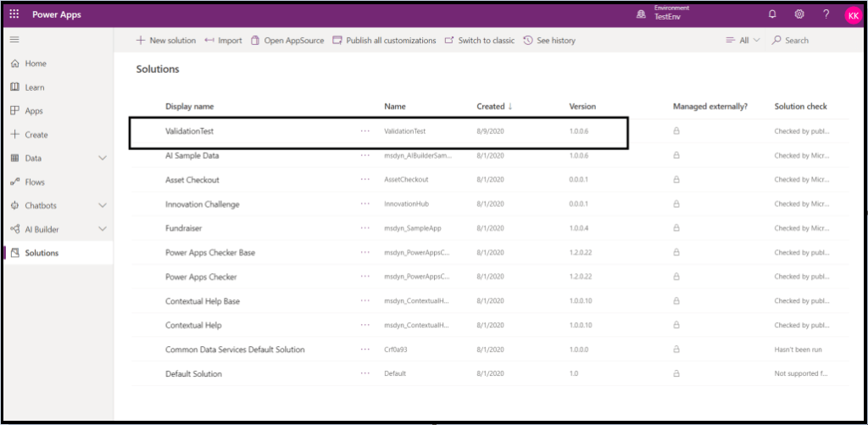Open more options for the Fundraiser solution
Viewport: 868px width, 425px height.
coord(365,228)
